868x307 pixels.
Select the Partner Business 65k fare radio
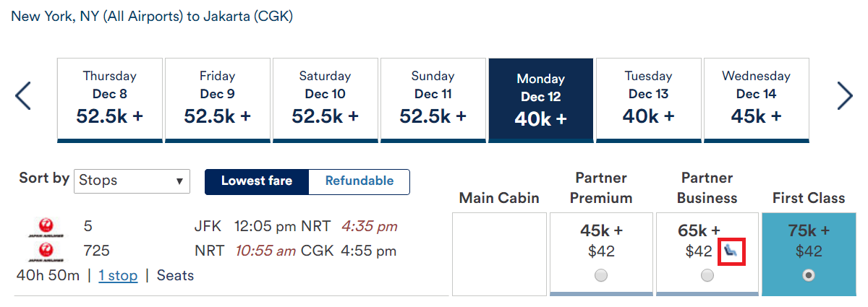click(x=707, y=275)
